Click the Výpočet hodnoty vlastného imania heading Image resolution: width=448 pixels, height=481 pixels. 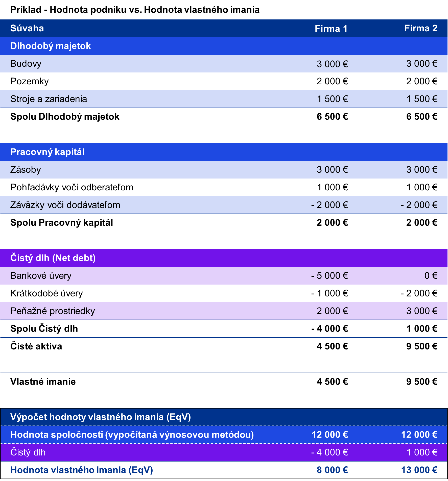[x=100, y=417]
